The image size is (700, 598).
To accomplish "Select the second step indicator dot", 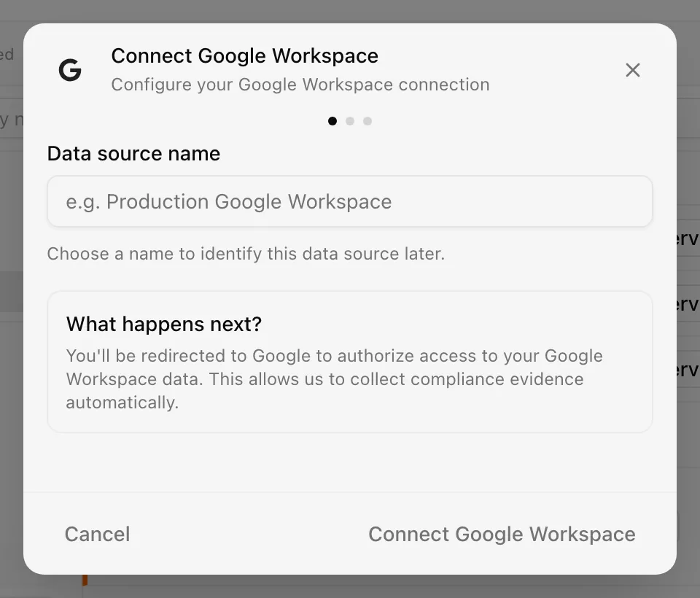I will pos(350,121).
